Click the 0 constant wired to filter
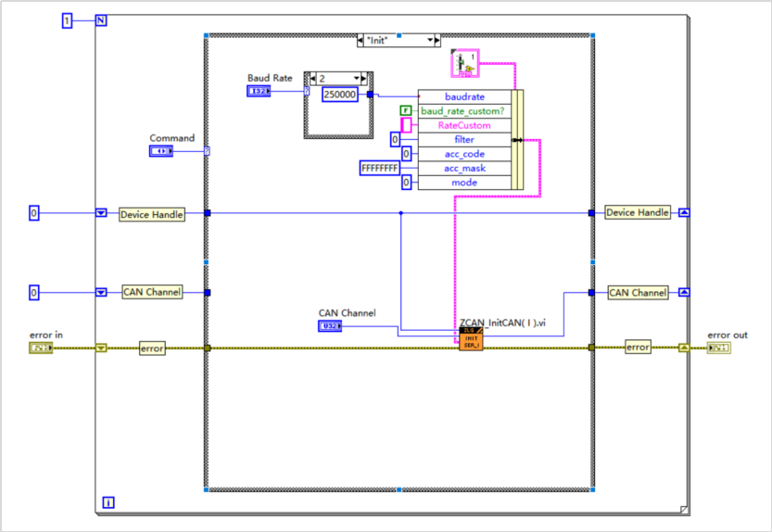Viewport: 772px width, 532px height. pos(395,140)
